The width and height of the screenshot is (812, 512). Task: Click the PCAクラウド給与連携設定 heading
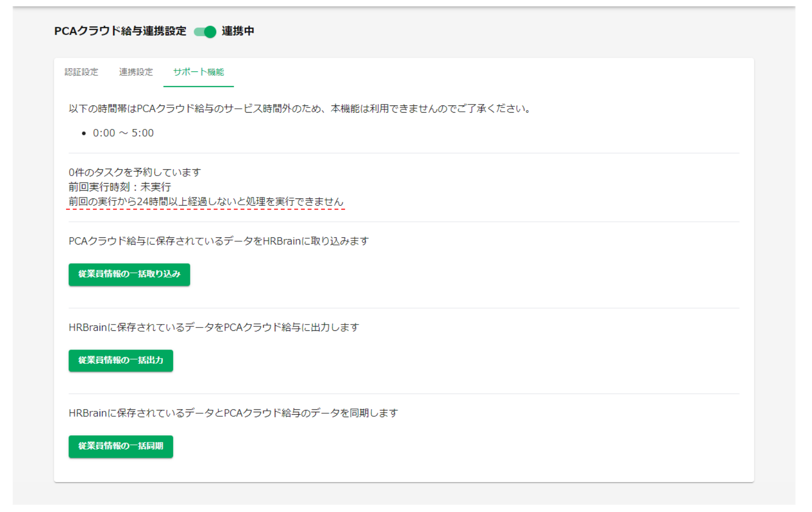(120, 31)
